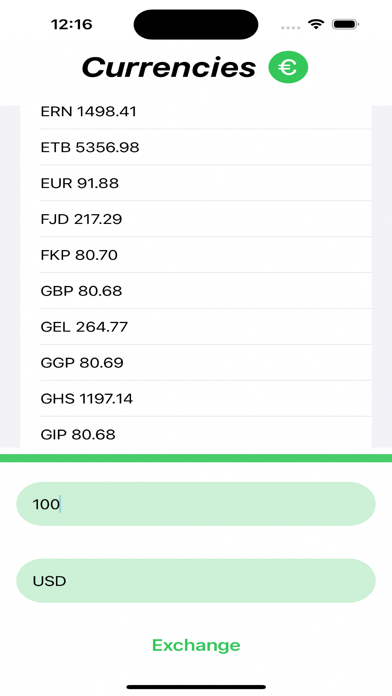Tap the 12:16 clock in status bar
This screenshot has width=392, height=696.
coord(71,24)
